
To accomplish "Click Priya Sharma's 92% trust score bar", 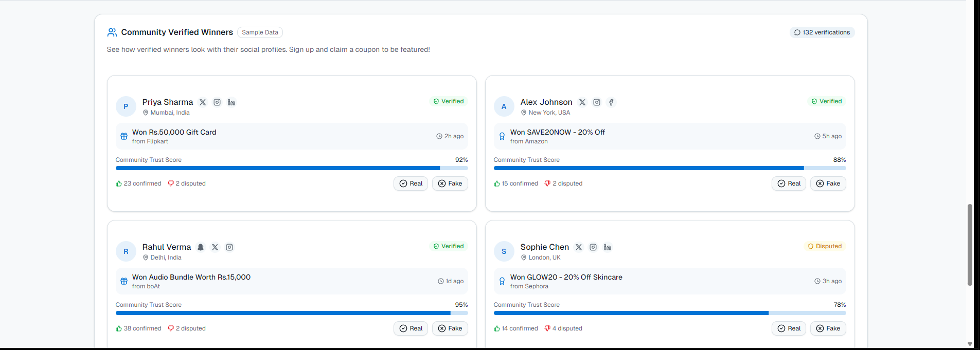I will 292,168.
